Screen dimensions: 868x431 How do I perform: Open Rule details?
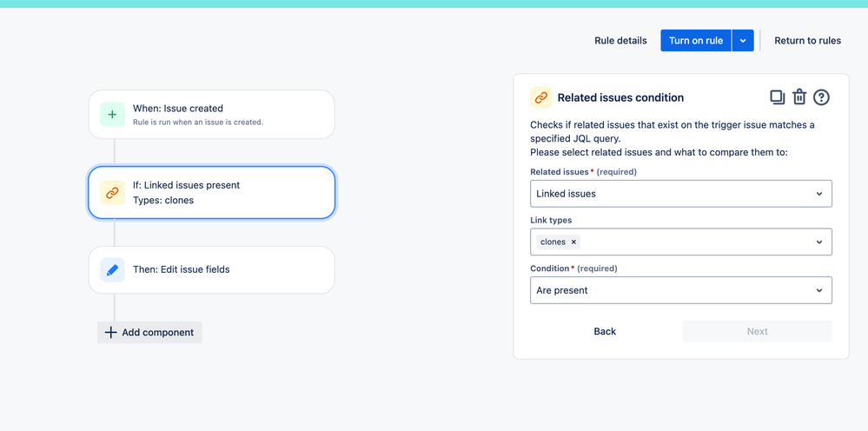click(620, 40)
